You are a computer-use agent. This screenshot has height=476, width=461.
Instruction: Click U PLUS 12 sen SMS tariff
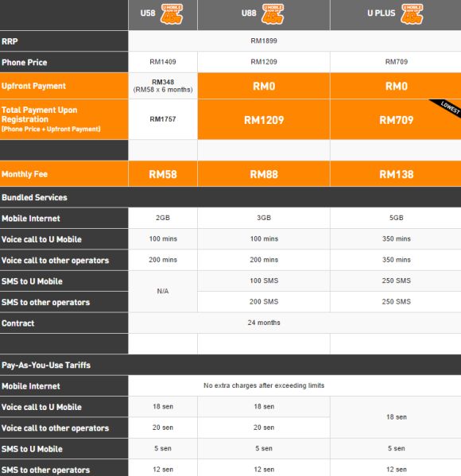397,469
